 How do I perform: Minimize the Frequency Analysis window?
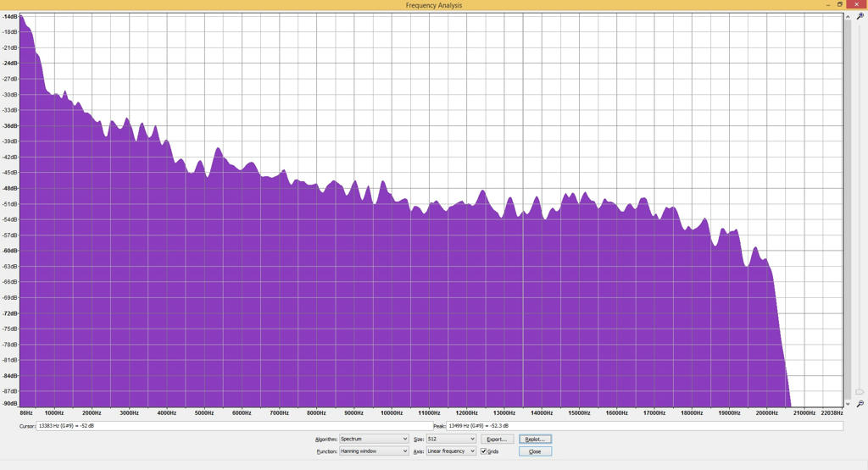click(827, 5)
